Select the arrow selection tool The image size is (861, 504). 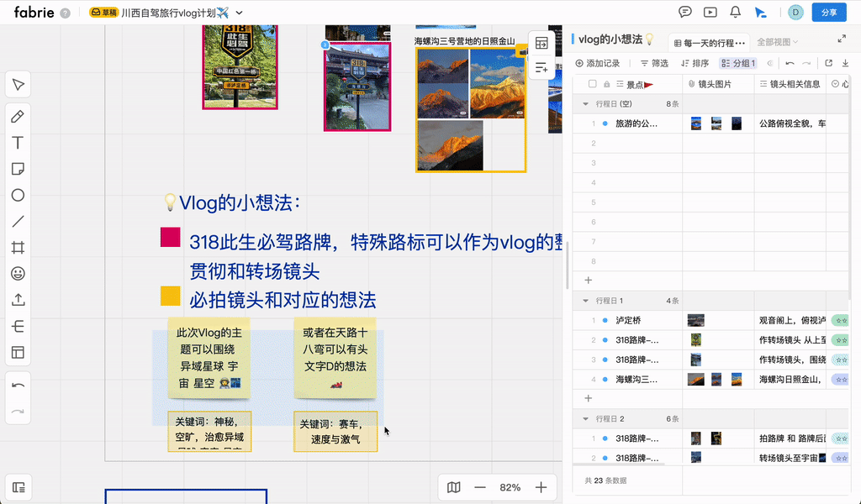point(18,85)
